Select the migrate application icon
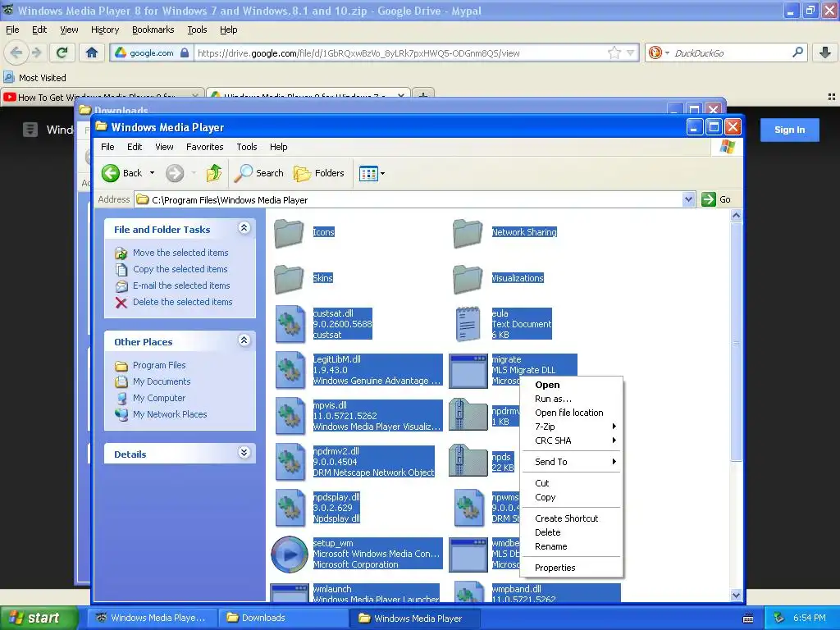The width and height of the screenshot is (840, 630). 468,372
